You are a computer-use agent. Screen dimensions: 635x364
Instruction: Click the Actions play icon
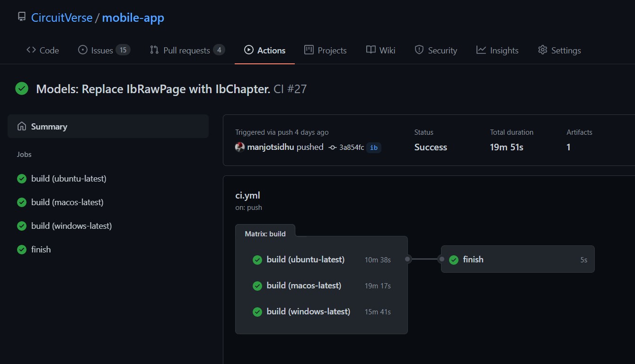[x=249, y=50]
